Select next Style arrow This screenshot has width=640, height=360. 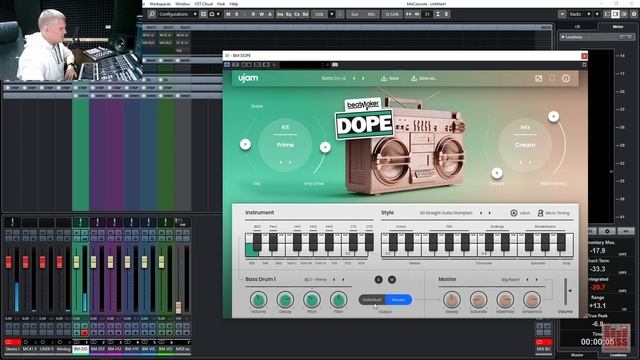490,213
